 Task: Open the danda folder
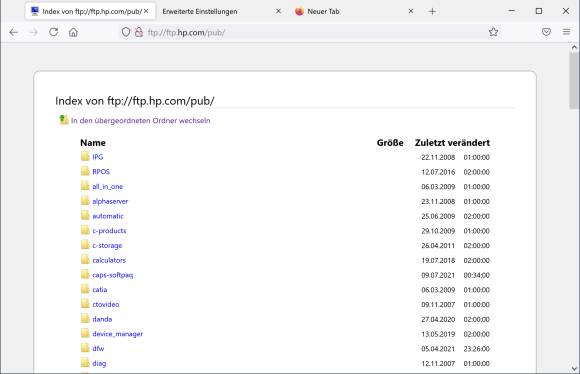(x=102, y=319)
